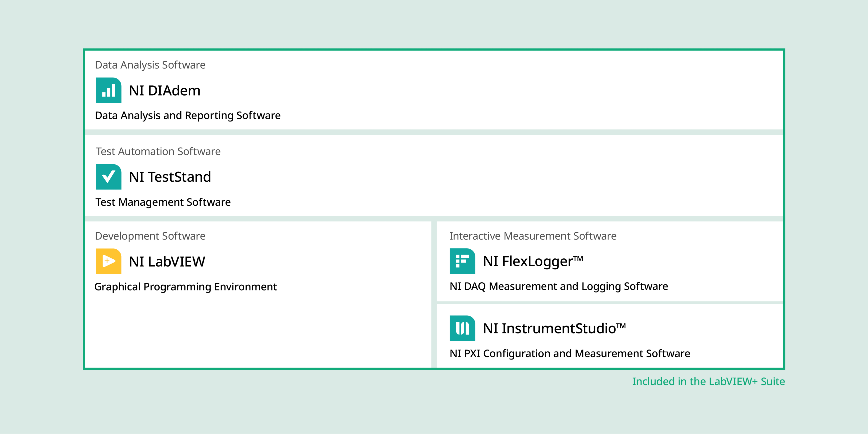868x434 pixels.
Task: Click the Test Management Software description
Action: (x=163, y=202)
